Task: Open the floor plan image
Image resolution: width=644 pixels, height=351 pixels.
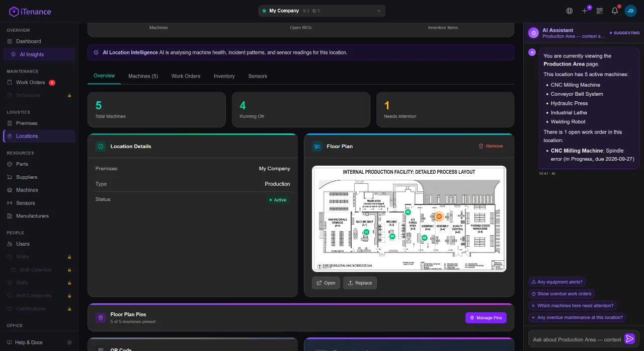Action: (326, 283)
